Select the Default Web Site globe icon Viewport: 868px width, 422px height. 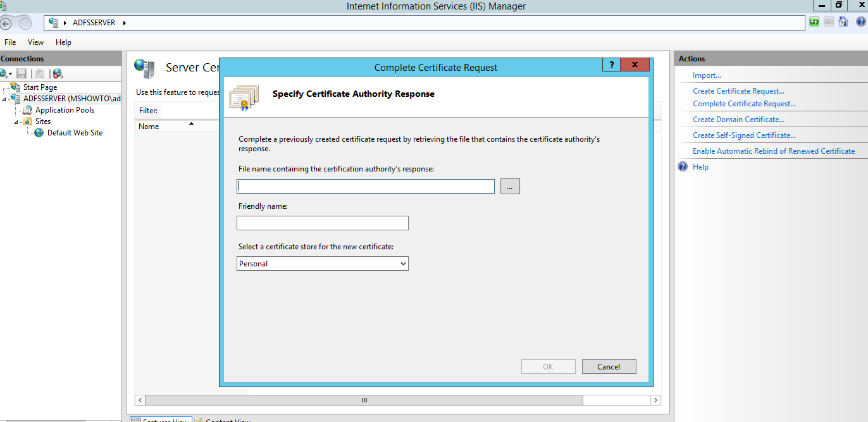39,133
